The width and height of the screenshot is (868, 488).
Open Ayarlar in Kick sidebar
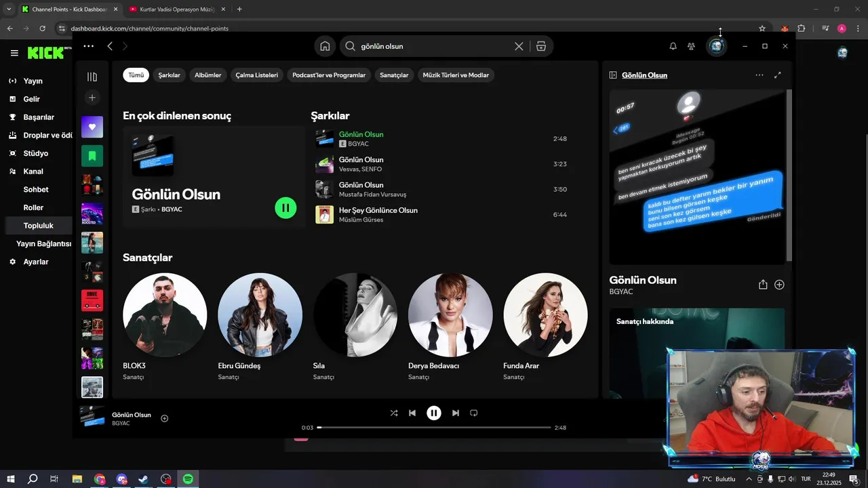(35, 262)
